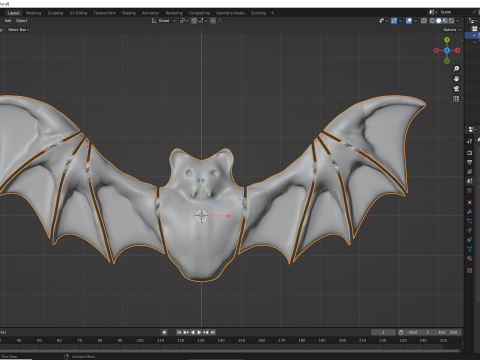Switch to the Shading workspace tab

click(129, 13)
